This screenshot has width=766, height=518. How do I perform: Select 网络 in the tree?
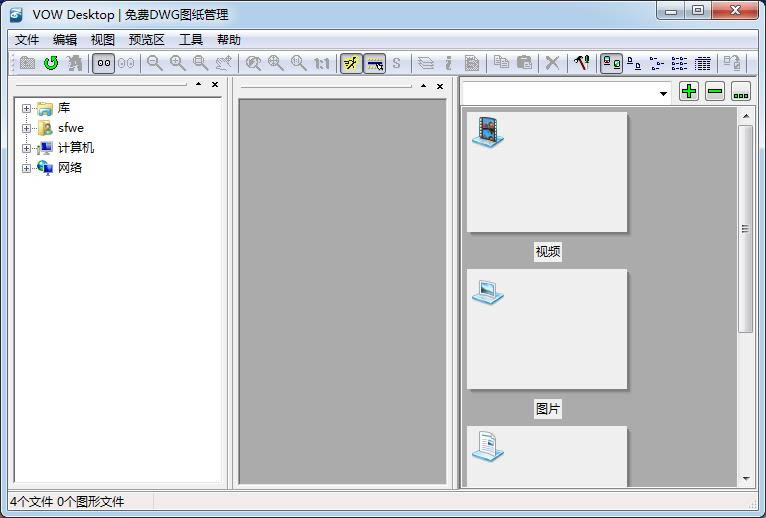click(x=70, y=168)
